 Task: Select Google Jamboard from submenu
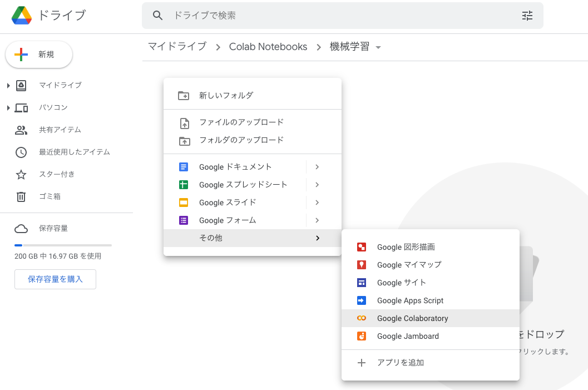431,336
